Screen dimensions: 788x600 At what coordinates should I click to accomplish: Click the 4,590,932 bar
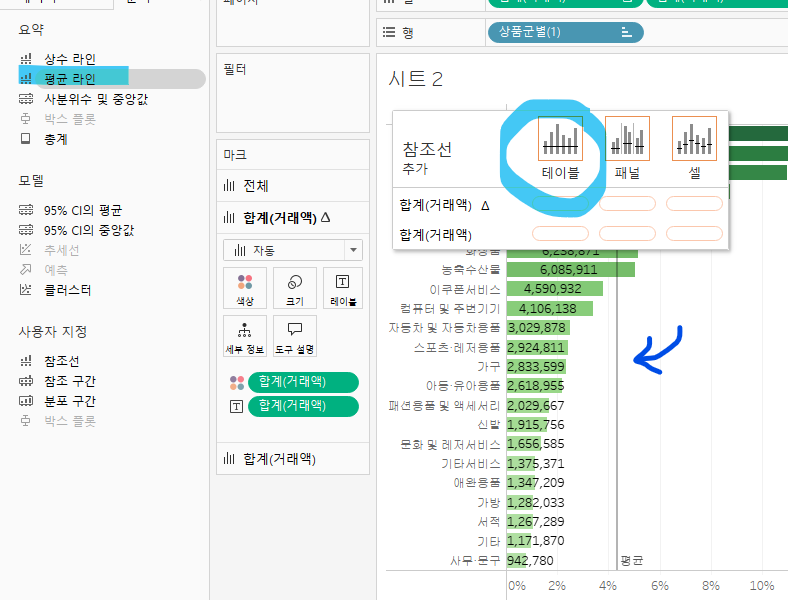(555, 289)
